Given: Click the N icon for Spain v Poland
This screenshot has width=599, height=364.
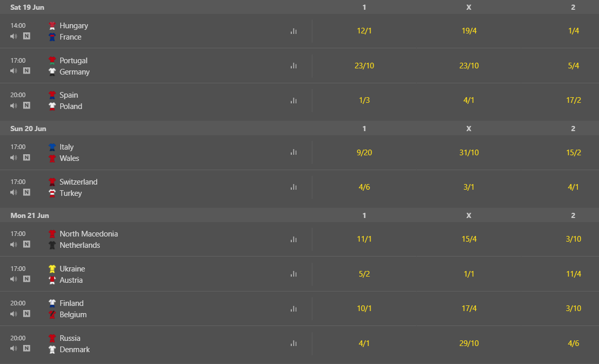Looking at the screenshot, I should click(27, 105).
